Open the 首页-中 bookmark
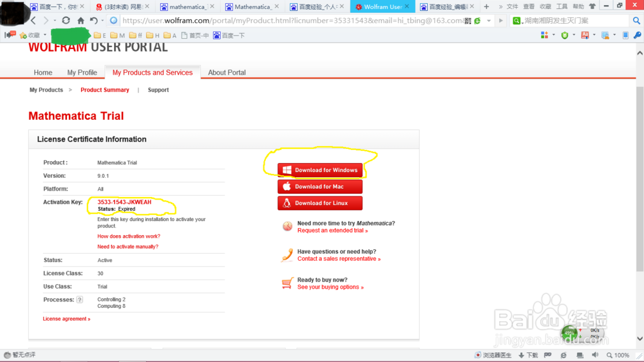The height and width of the screenshot is (362, 644). point(195,35)
